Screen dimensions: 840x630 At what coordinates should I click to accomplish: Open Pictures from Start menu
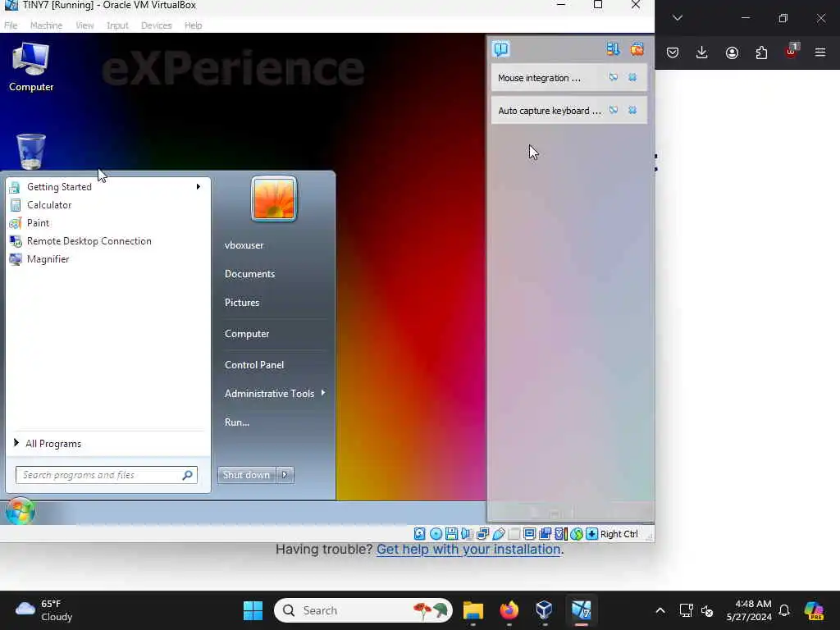(242, 303)
